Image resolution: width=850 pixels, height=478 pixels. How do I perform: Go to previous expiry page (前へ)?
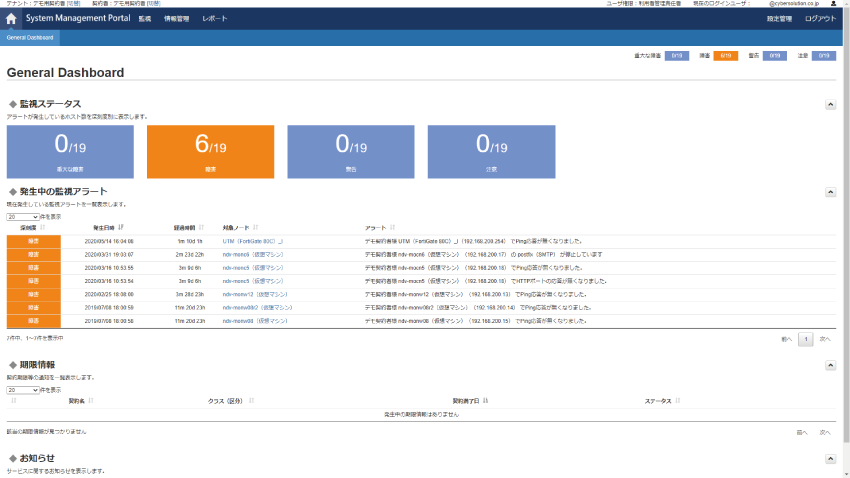(x=802, y=432)
